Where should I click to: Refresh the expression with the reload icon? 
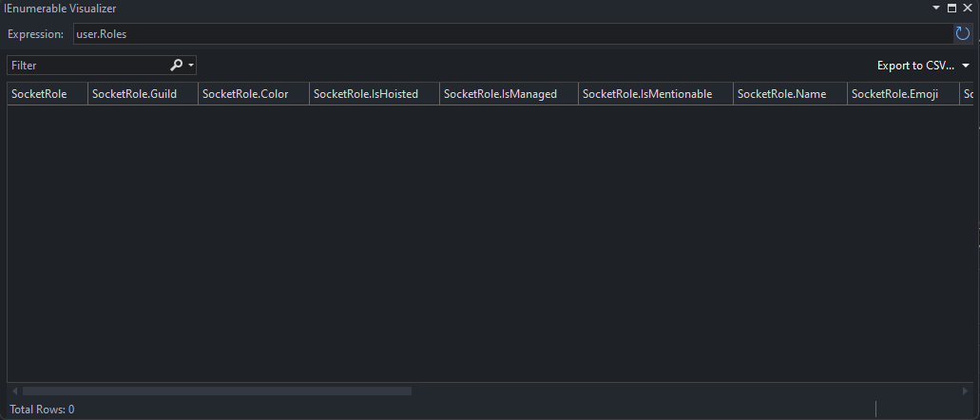tap(963, 34)
